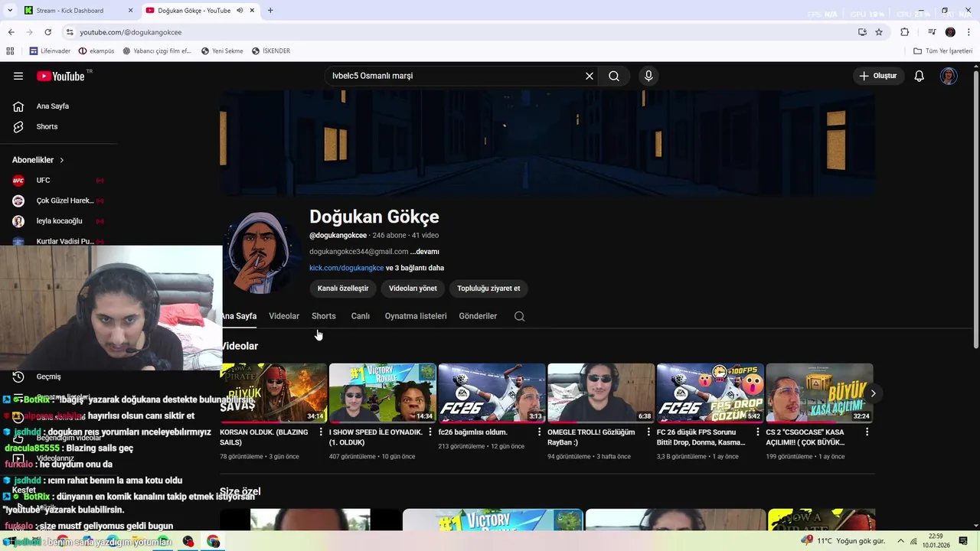Click Videoları yönet button
The width and height of the screenshot is (980, 551).
[413, 289]
